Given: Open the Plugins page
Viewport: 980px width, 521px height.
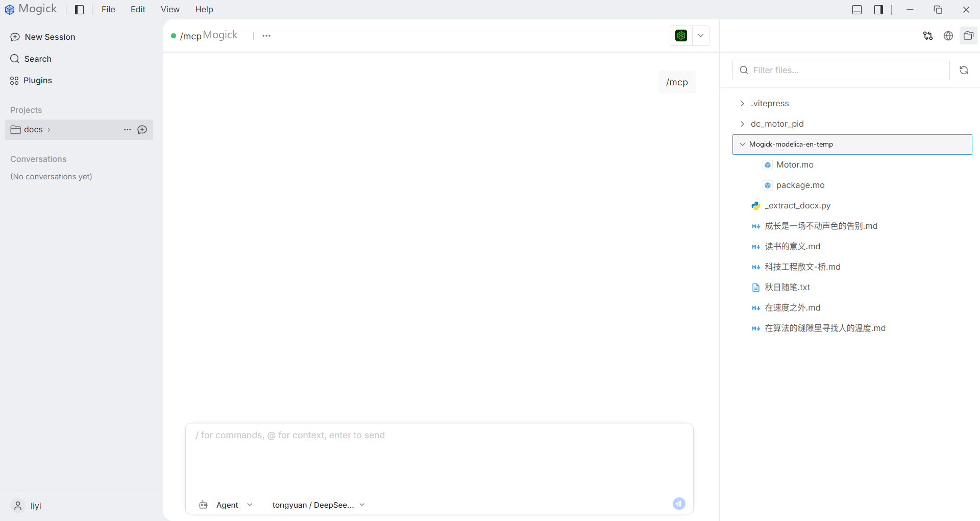Looking at the screenshot, I should (31, 80).
